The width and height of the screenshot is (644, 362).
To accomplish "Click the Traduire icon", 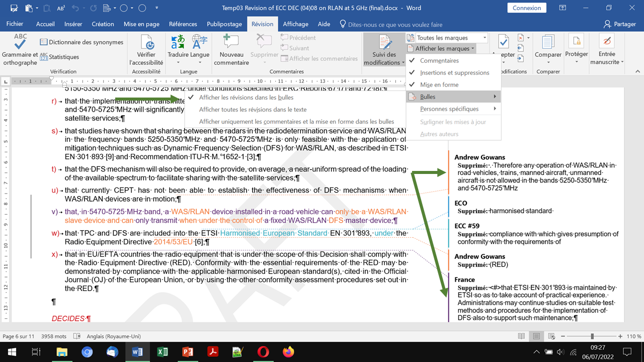I will (178, 42).
